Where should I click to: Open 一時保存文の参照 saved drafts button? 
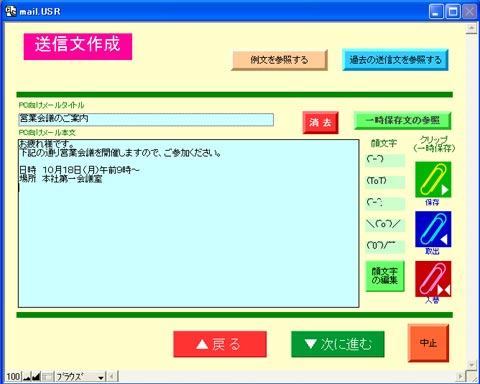point(402,120)
